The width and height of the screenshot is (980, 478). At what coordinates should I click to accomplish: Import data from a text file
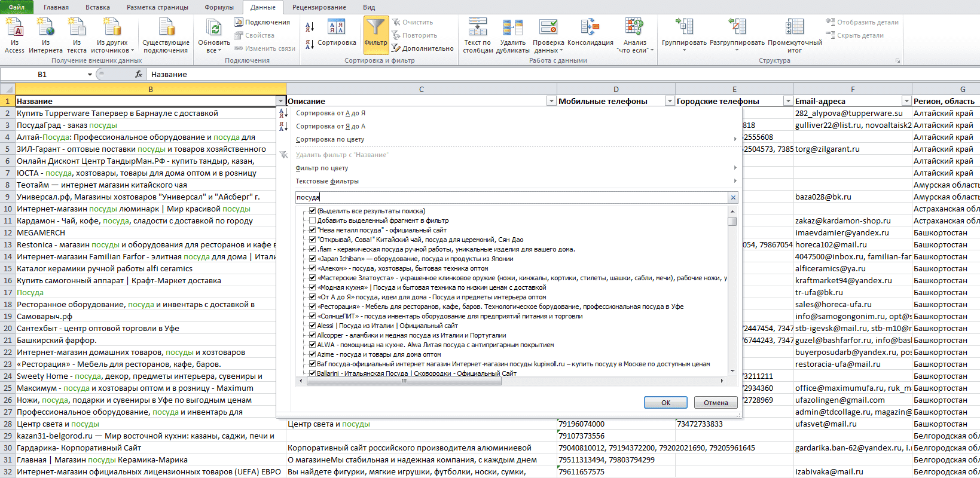(77, 36)
